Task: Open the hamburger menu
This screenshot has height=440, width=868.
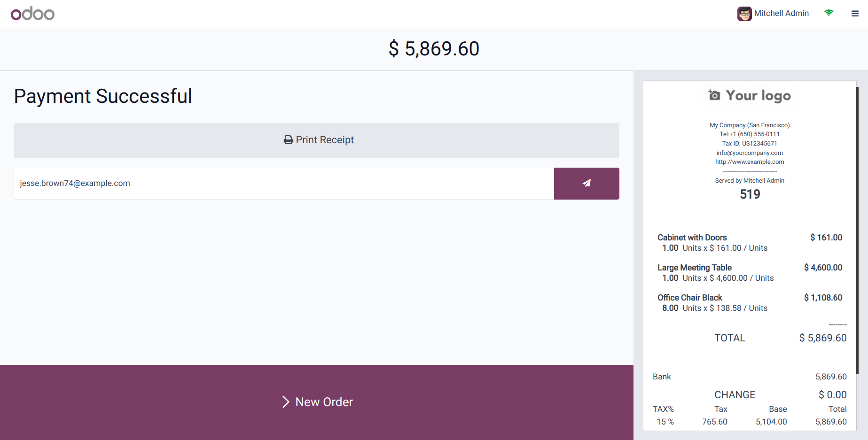Action: click(855, 14)
